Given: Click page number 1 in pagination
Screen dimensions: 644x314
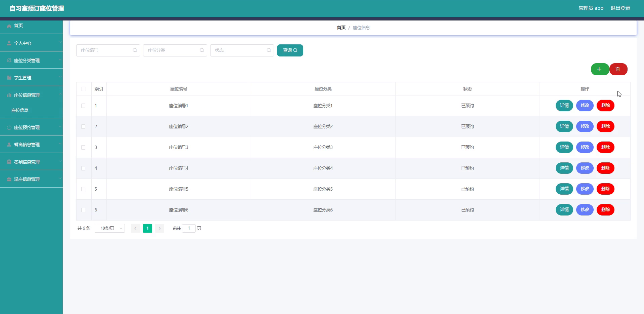Looking at the screenshot, I should click(147, 228).
